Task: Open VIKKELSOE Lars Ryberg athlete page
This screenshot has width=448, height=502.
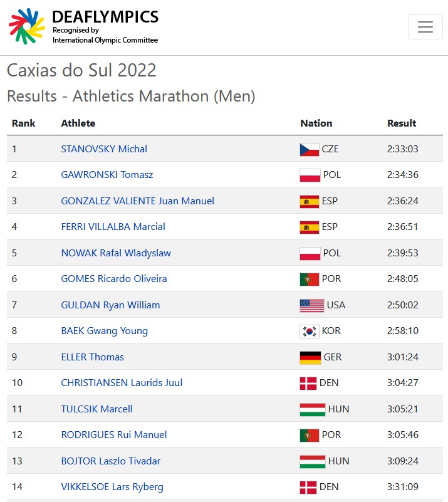Action: coord(112,487)
